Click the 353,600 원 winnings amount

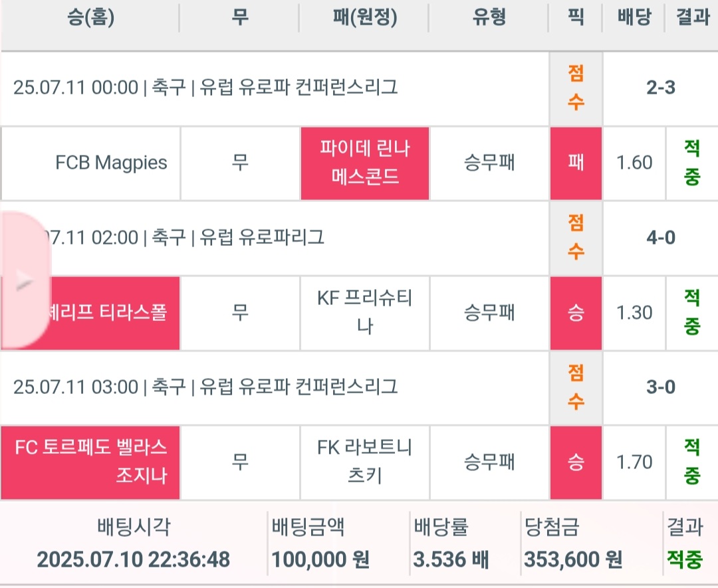click(573, 559)
